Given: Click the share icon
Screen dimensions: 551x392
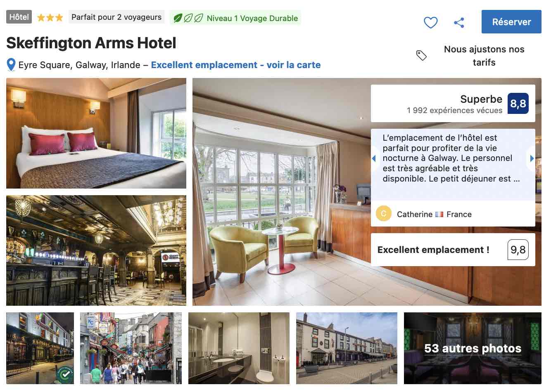Looking at the screenshot, I should 459,22.
